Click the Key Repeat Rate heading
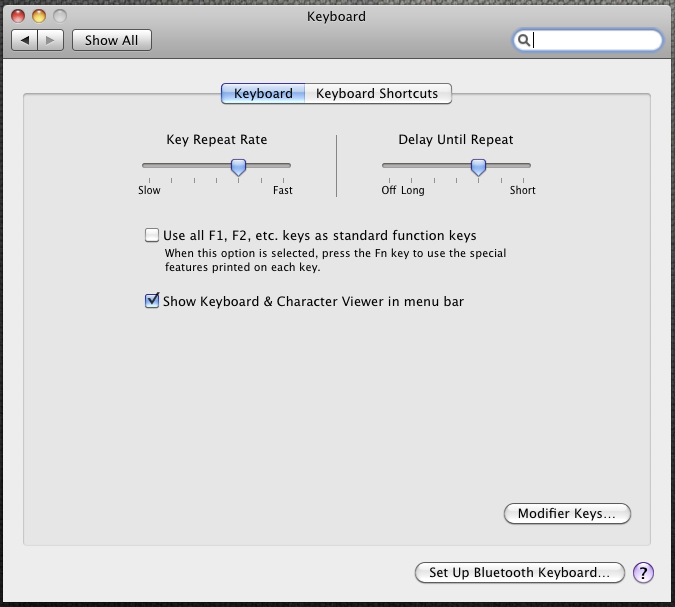 click(x=217, y=140)
